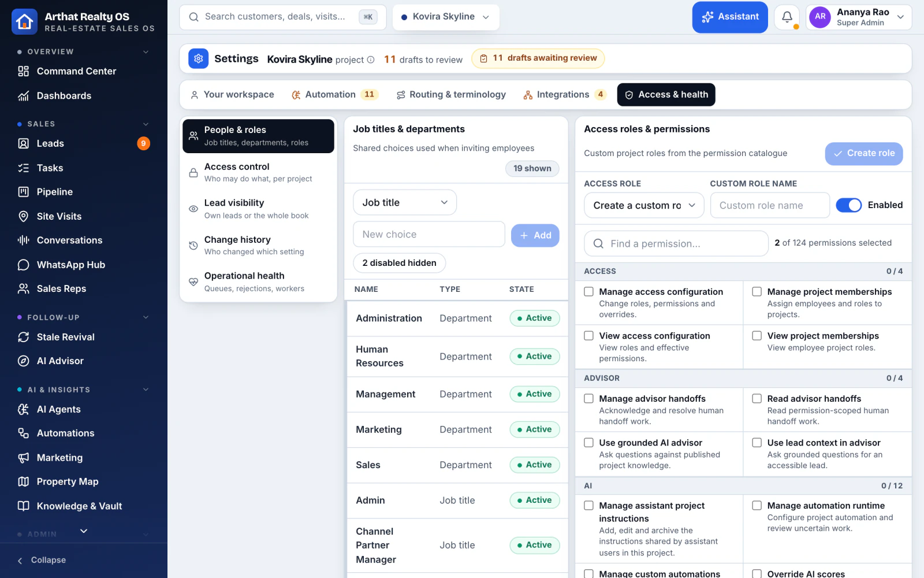The height and width of the screenshot is (578, 924).
Task: Open AI Advisor compass icon
Action: pos(23,361)
